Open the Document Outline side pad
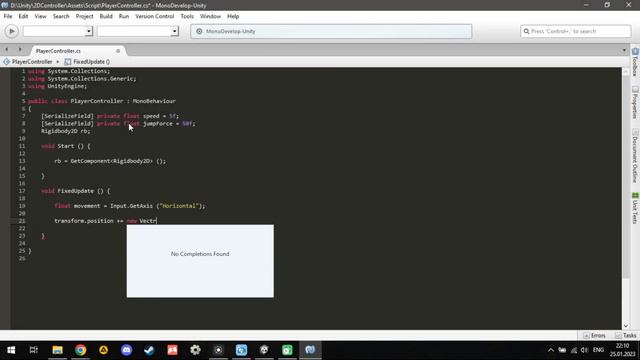Image resolution: width=640 pixels, height=360 pixels. (635, 156)
